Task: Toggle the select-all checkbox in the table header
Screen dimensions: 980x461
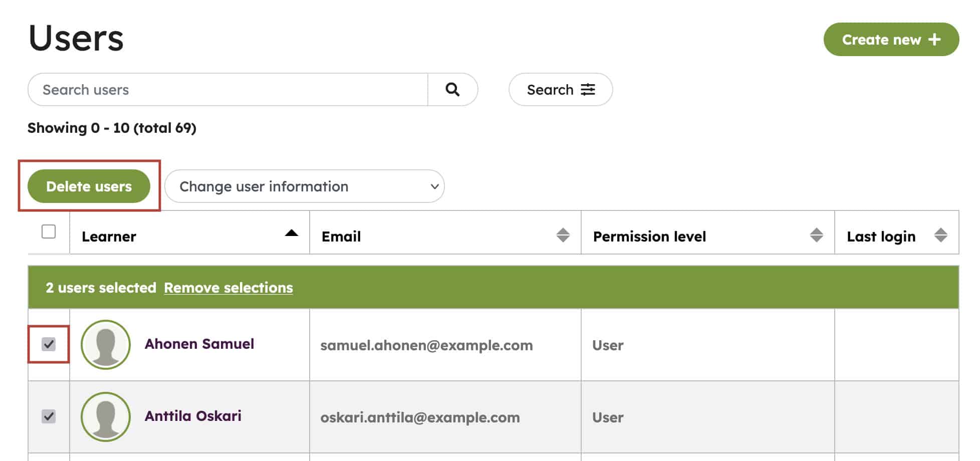Action: (x=49, y=232)
